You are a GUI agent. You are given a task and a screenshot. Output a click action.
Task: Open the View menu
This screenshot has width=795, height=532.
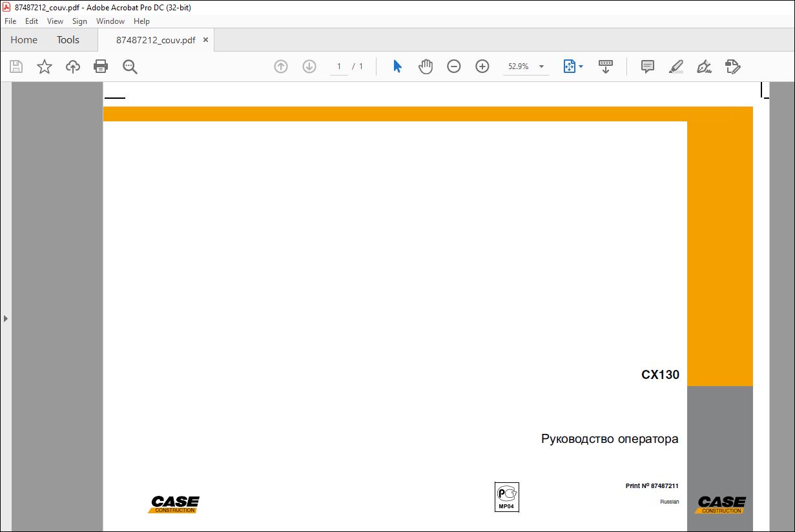[x=55, y=21]
